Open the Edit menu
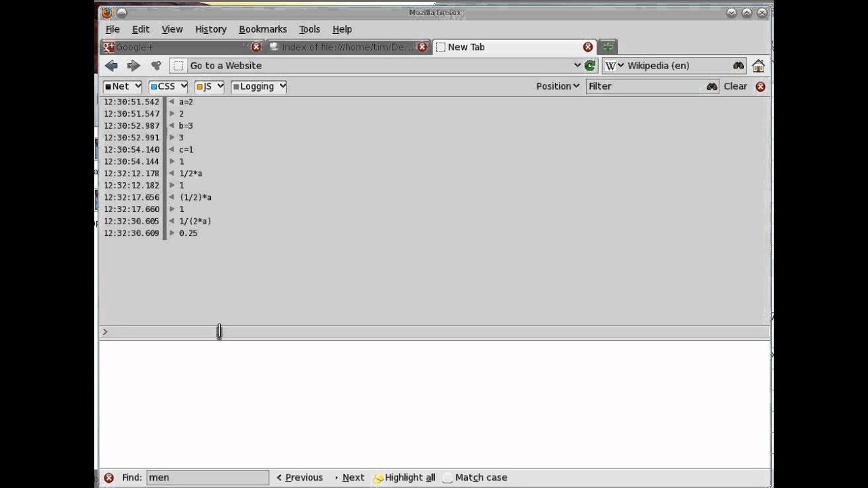Screen dimensions: 868x488 140,29
